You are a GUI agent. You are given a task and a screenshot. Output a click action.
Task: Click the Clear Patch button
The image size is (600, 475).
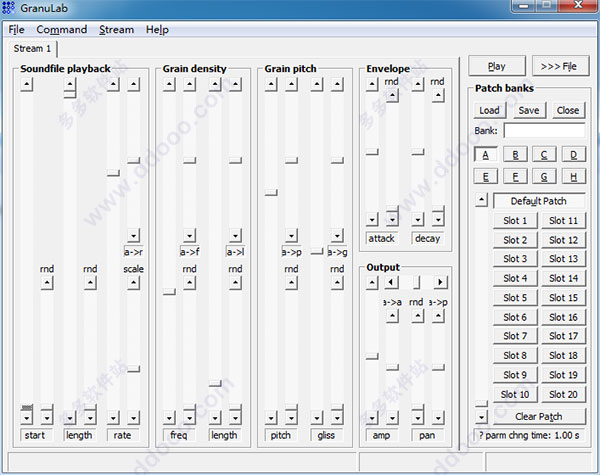[539, 416]
